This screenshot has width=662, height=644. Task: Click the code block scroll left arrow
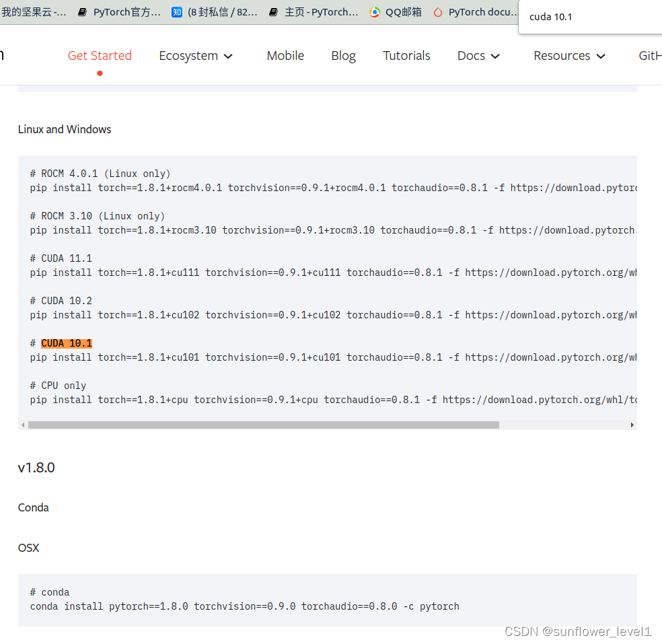tap(23, 425)
